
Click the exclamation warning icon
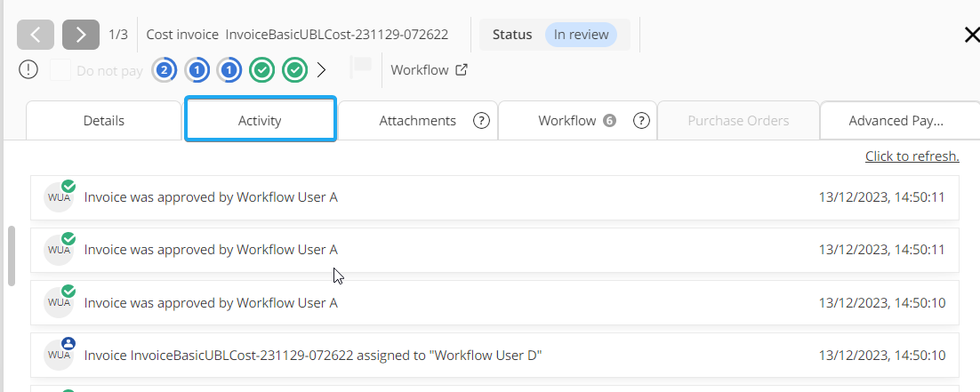(x=28, y=69)
